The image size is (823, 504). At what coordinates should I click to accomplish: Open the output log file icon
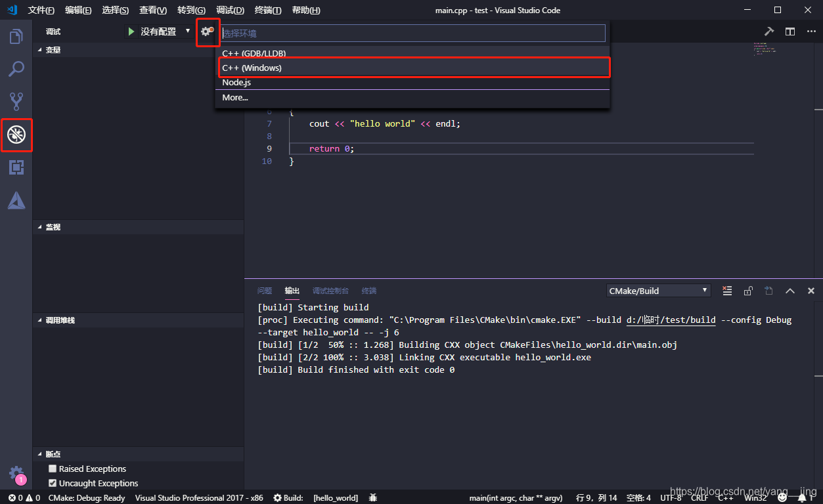tap(769, 291)
